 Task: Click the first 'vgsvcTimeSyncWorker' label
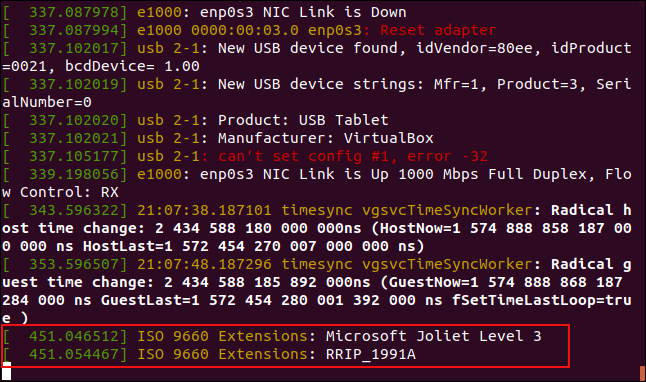tap(447, 210)
